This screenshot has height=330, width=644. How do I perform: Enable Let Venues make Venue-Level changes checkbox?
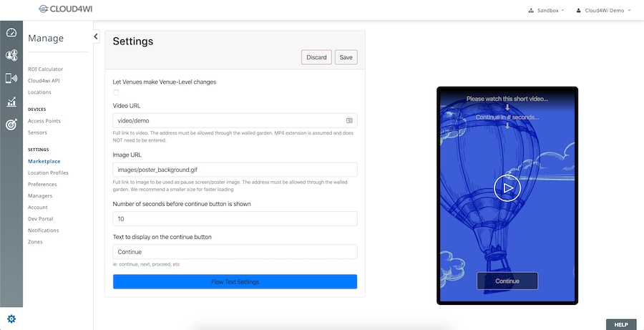[x=116, y=93]
